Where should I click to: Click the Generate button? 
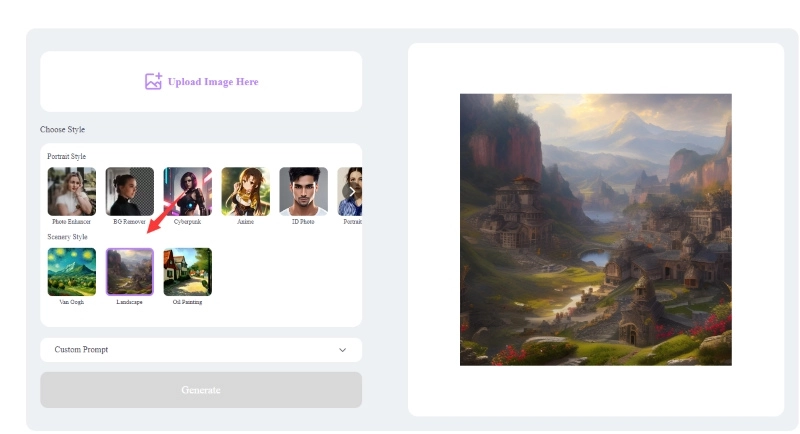201,390
